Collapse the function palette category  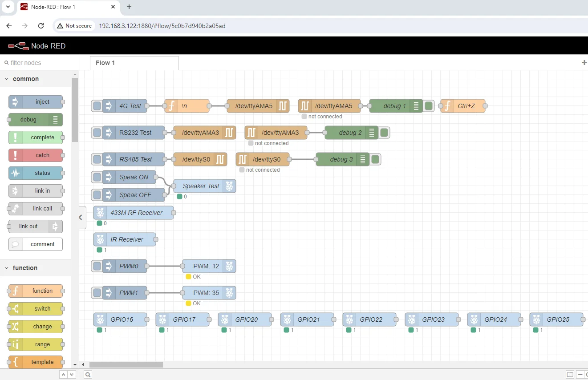[x=7, y=268]
